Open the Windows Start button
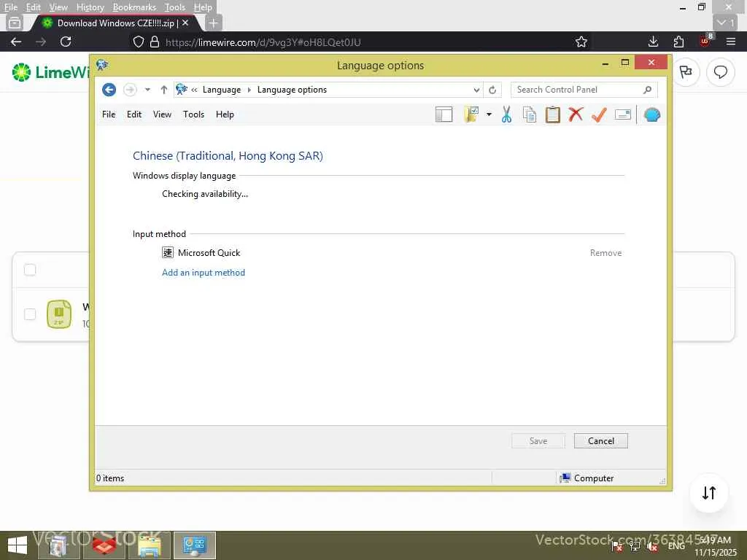 pos(18,545)
